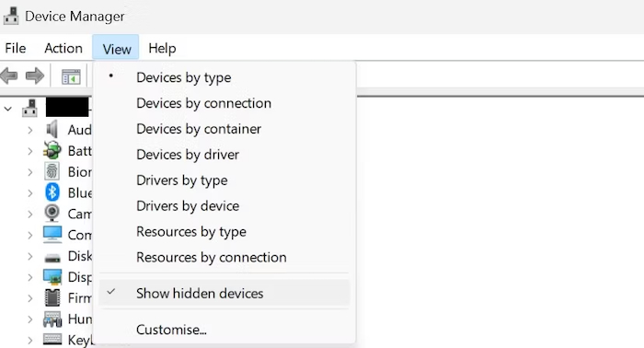The image size is (644, 348).
Task: Open the Help menu
Action: 162,48
